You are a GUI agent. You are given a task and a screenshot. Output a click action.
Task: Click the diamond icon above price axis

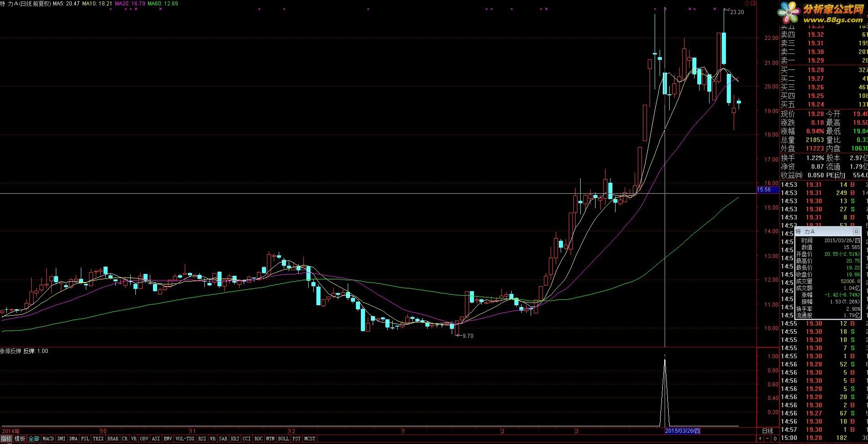click(x=747, y=3)
